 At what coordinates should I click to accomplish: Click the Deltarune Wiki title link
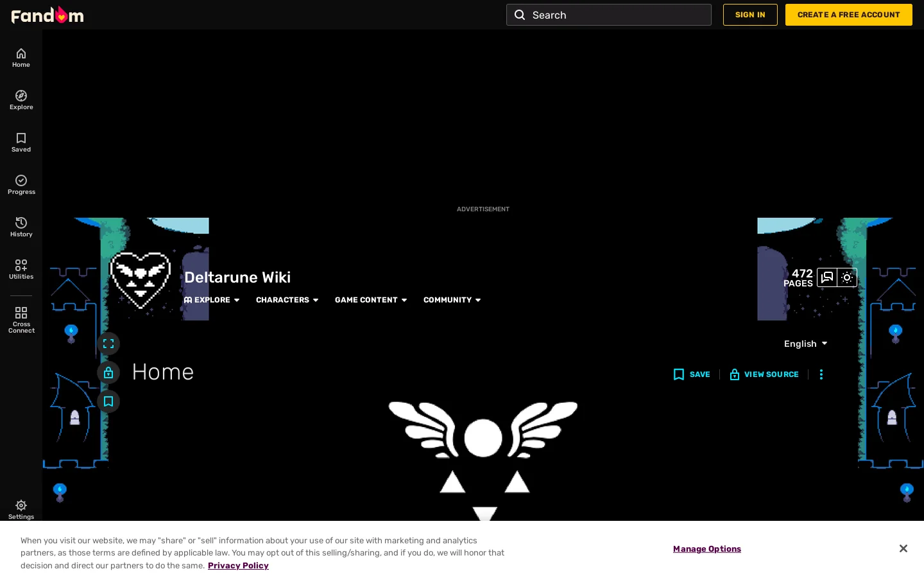[x=237, y=277]
